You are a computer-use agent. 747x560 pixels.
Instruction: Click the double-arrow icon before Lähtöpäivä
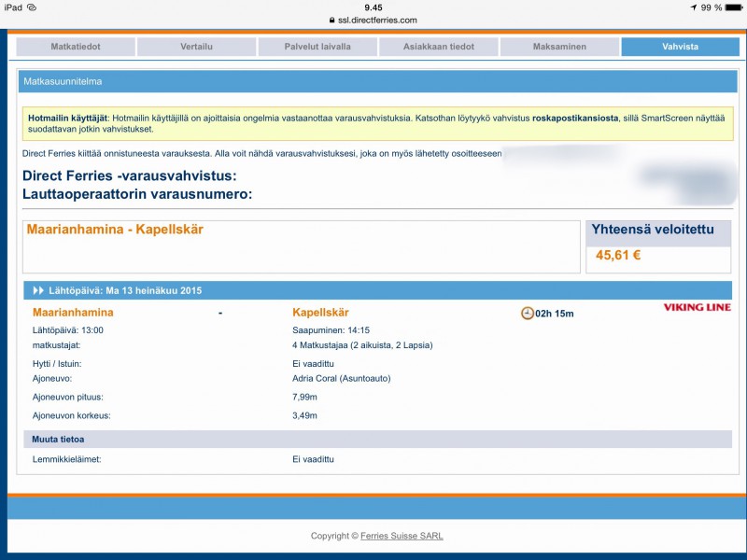pyautogui.click(x=38, y=290)
